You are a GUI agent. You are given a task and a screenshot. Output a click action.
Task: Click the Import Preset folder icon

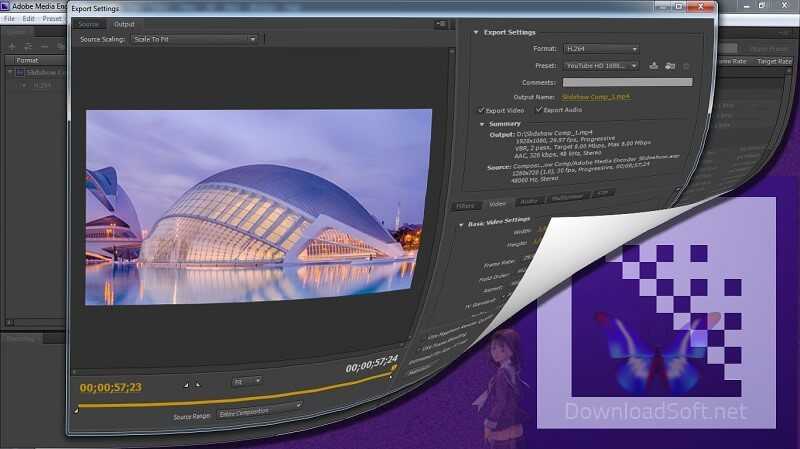click(x=670, y=66)
